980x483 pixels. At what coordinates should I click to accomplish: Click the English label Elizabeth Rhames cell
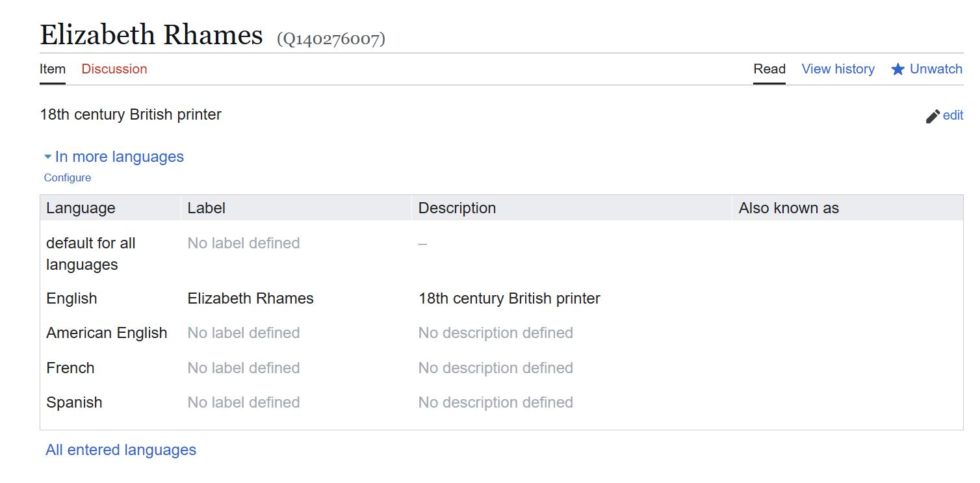[x=251, y=298]
